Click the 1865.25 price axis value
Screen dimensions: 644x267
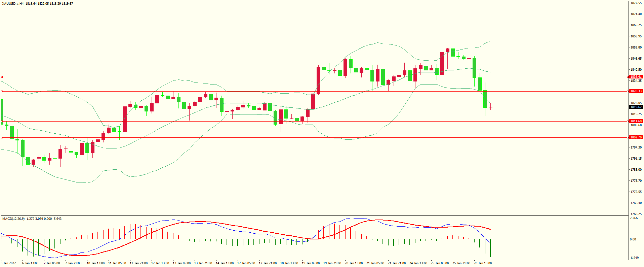point(636,25)
